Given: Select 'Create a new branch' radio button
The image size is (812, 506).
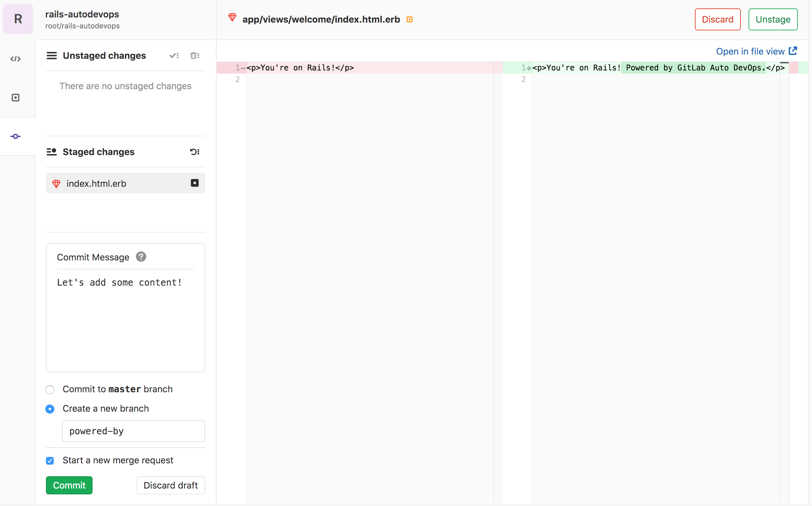Looking at the screenshot, I should click(49, 408).
